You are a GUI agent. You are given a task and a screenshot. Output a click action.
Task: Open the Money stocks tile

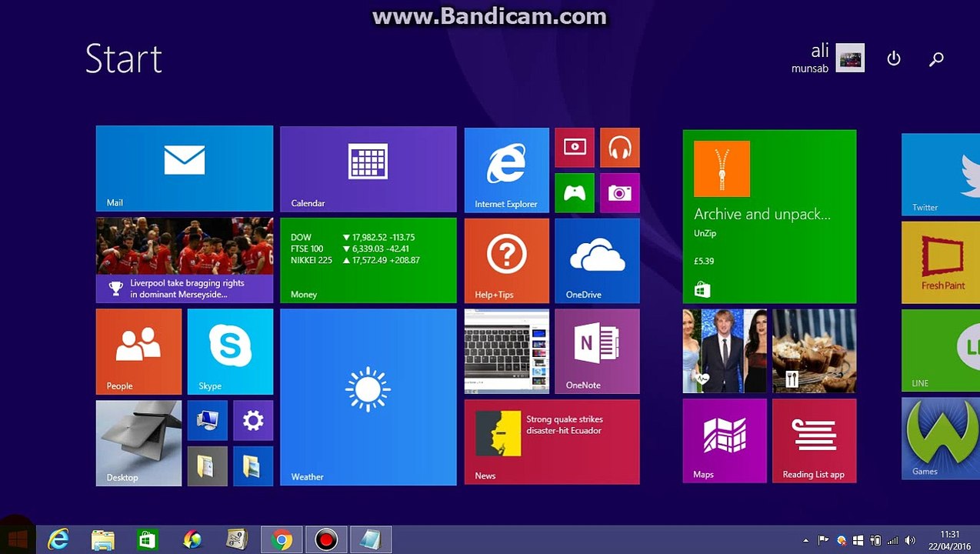[x=368, y=260]
